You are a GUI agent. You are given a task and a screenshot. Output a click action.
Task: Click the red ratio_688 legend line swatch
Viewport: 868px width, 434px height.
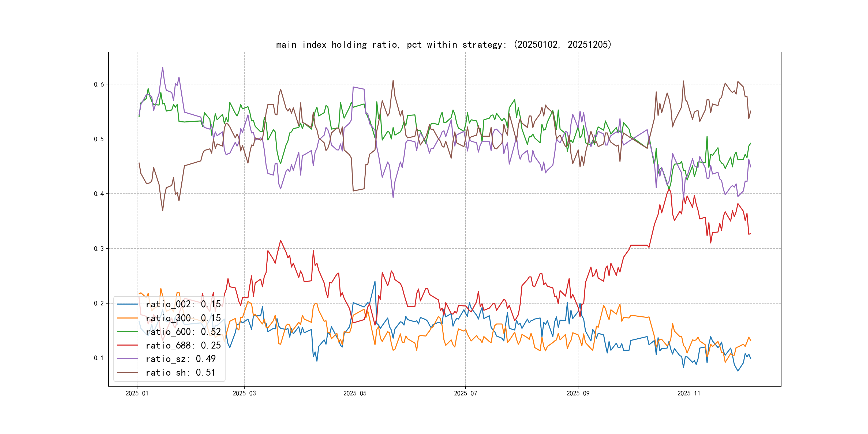pos(127,345)
